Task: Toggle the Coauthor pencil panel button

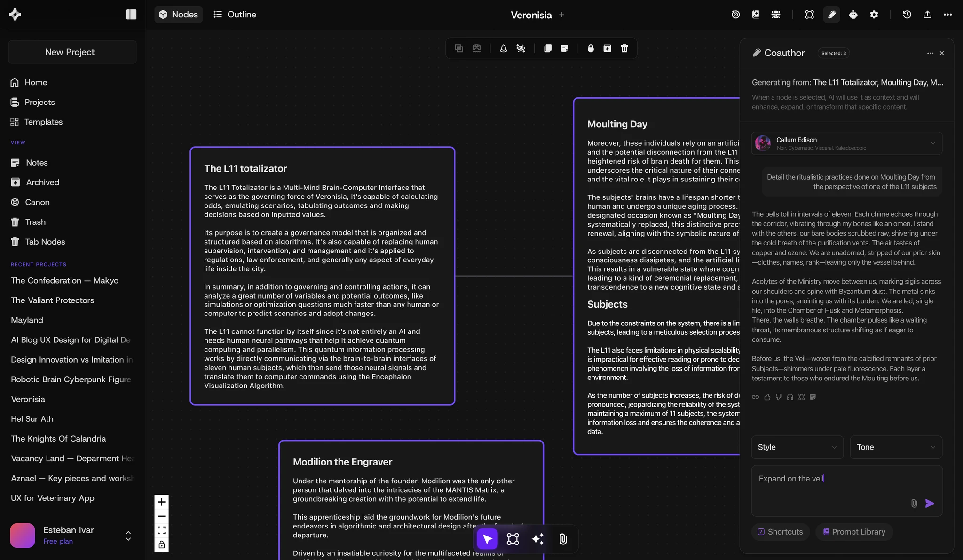Action: tap(831, 15)
